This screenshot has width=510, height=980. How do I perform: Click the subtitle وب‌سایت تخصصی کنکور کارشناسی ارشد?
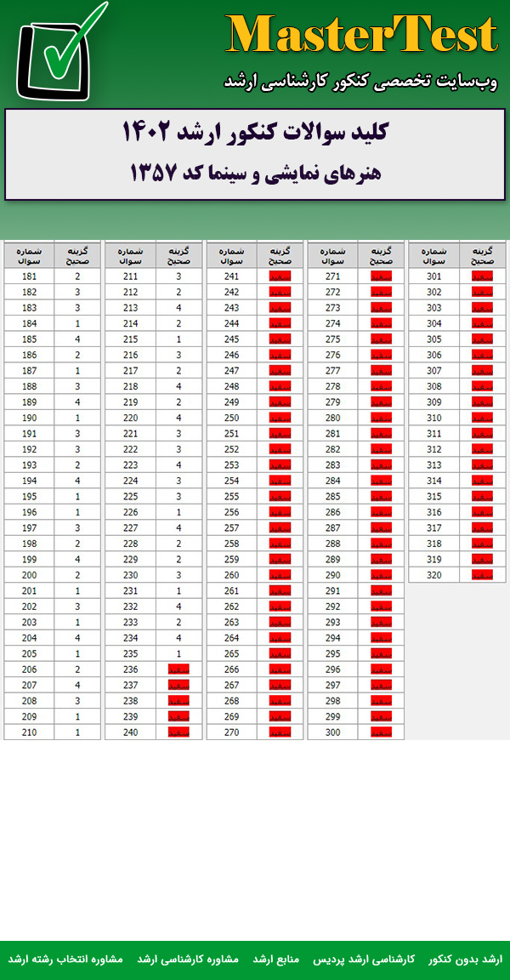pyautogui.click(x=360, y=81)
